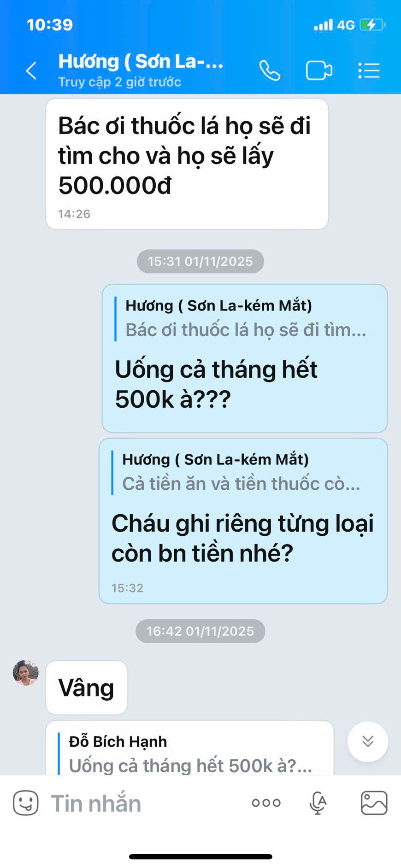Open the photo gallery icon
Screen dimensions: 401x868
(374, 803)
